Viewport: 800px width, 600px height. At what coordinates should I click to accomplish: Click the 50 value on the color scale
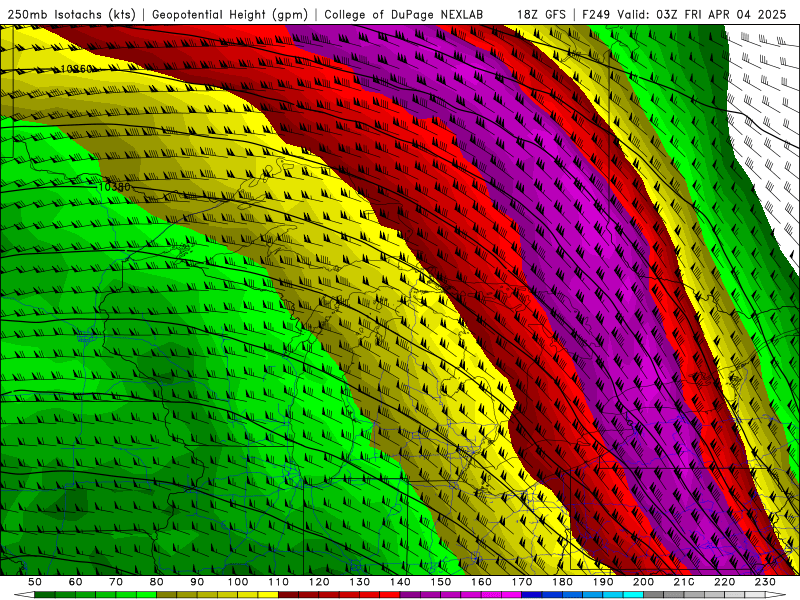tap(35, 582)
